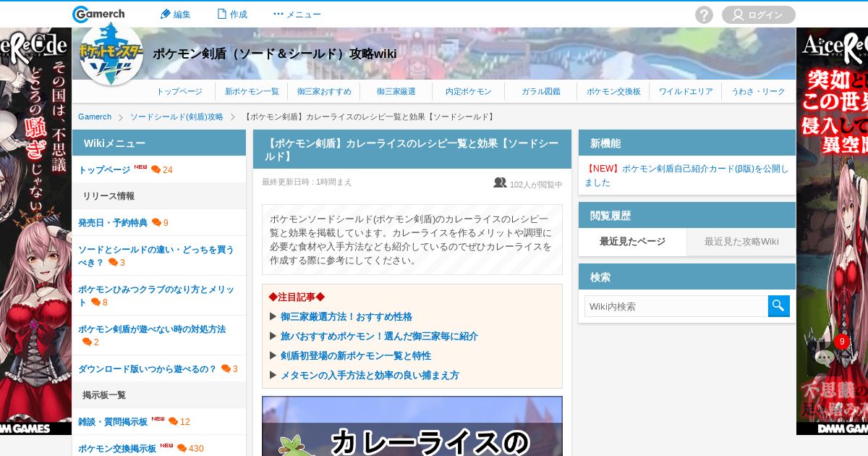Open the ガラル図鑑 navigation tab
Screen dimensions: 868x456
tap(541, 91)
